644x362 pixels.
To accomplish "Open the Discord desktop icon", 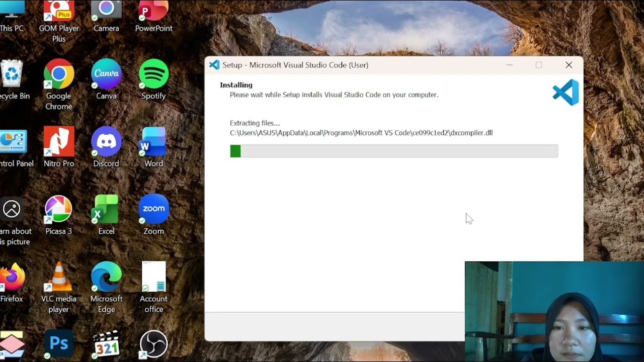I will point(106,147).
